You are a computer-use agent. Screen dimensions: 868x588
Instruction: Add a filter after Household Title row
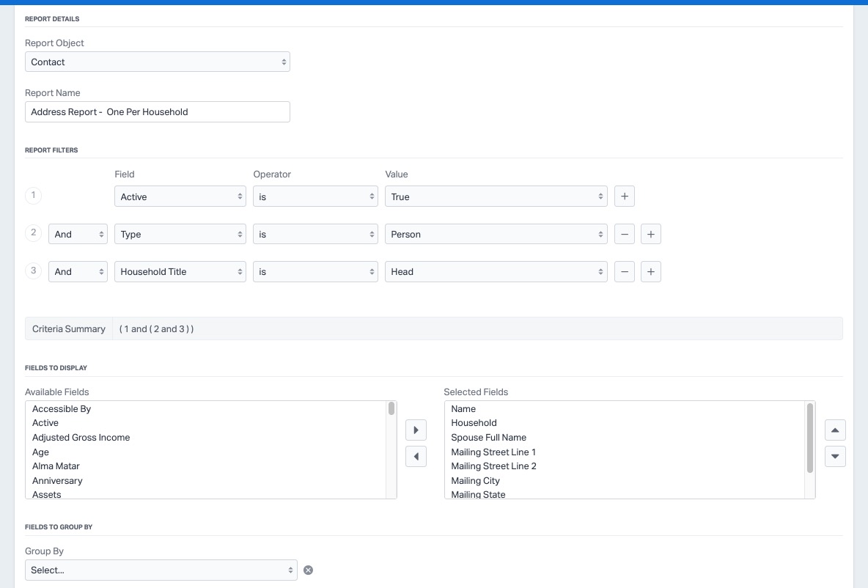[651, 271]
